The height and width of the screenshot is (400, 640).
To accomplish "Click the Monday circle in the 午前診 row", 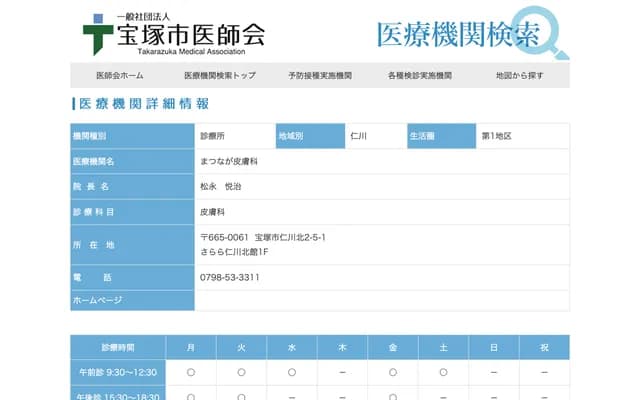I will coord(190,372).
